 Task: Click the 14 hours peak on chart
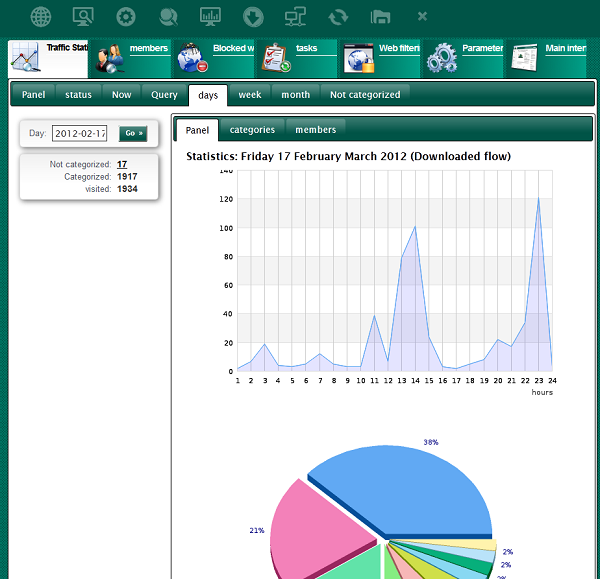coord(415,227)
